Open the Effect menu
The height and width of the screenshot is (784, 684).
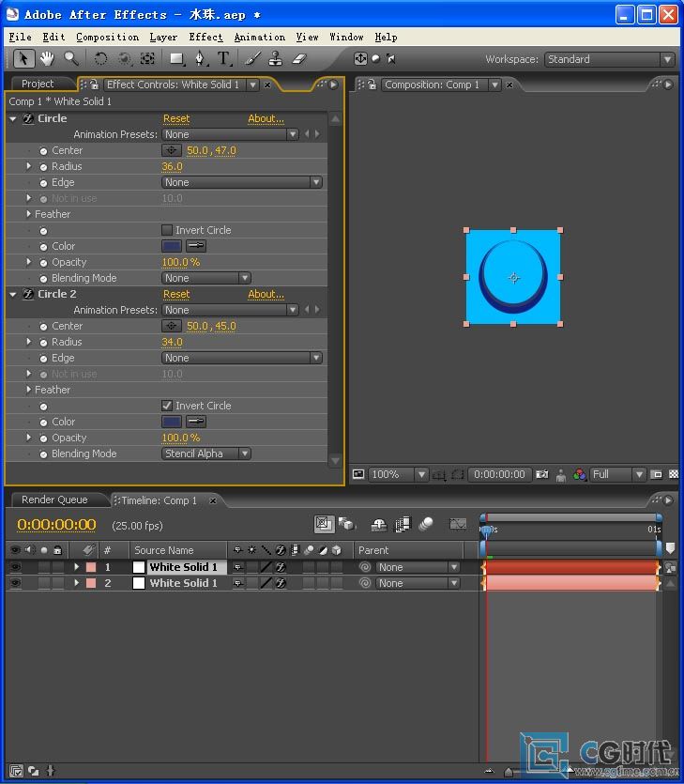[205, 37]
